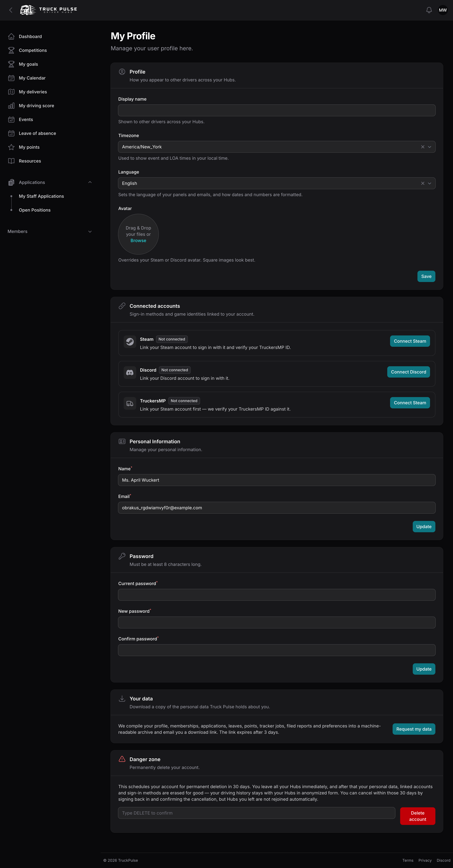453x868 pixels.
Task: Open the MW user avatar menu
Action: click(443, 10)
